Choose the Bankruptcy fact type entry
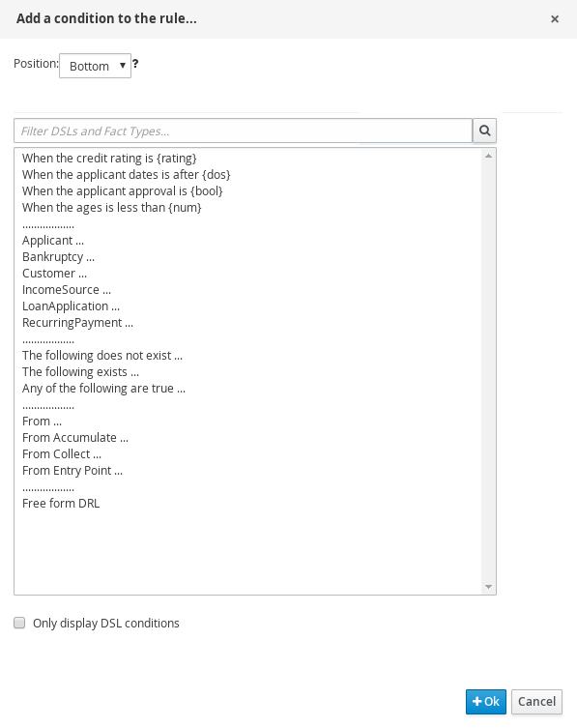The width and height of the screenshot is (577, 728). [x=58, y=257]
